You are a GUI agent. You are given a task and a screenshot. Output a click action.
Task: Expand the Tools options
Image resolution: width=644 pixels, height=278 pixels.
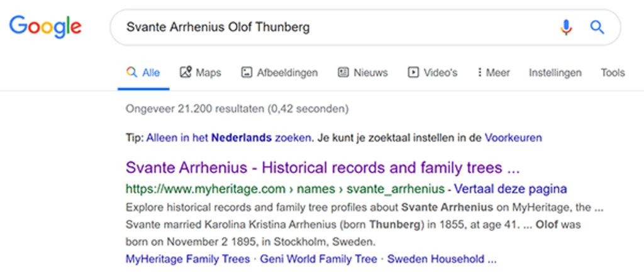pyautogui.click(x=613, y=72)
